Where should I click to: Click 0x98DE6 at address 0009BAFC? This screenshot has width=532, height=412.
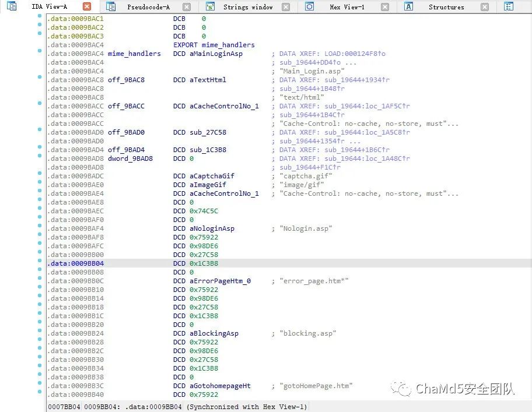(x=204, y=246)
